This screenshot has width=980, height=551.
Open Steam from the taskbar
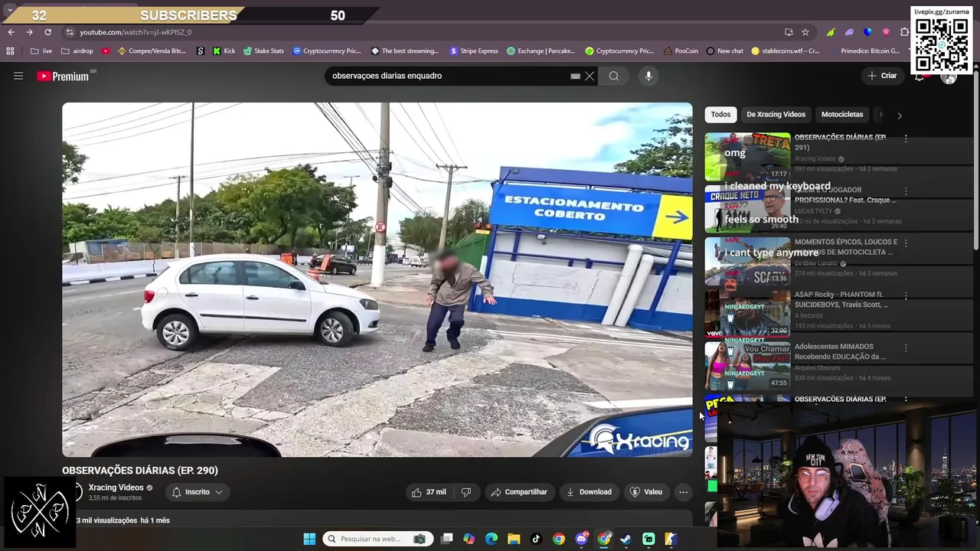pos(626,539)
